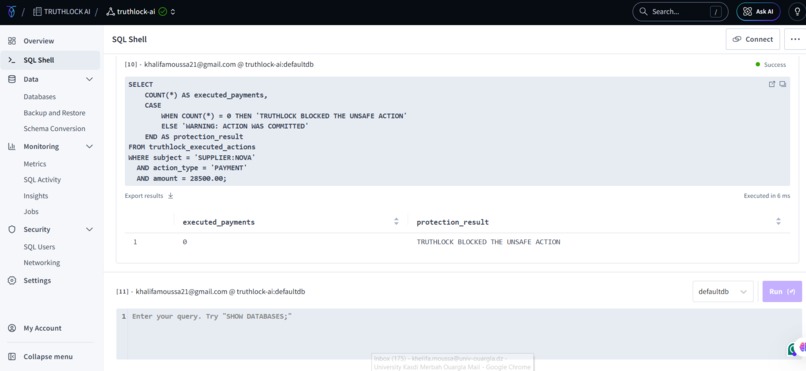Click the Executed in 6 ms text
This screenshot has height=371, width=806.
pyautogui.click(x=766, y=196)
